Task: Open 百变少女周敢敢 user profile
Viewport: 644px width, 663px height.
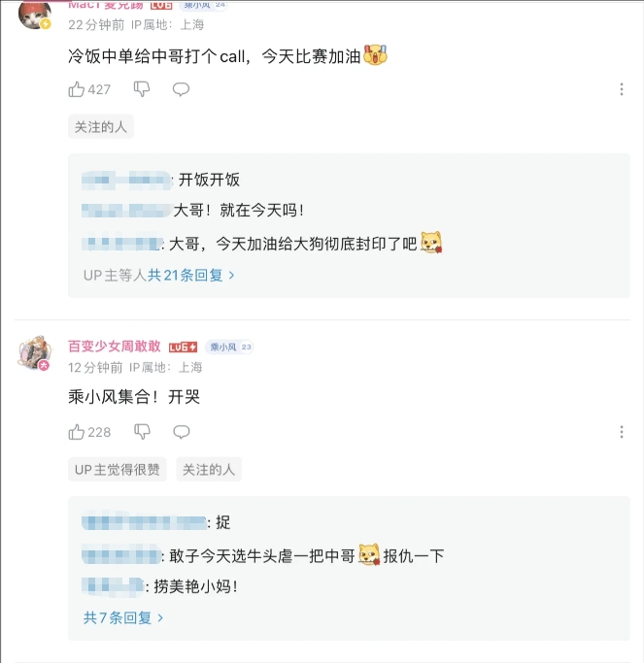Action: (115, 347)
